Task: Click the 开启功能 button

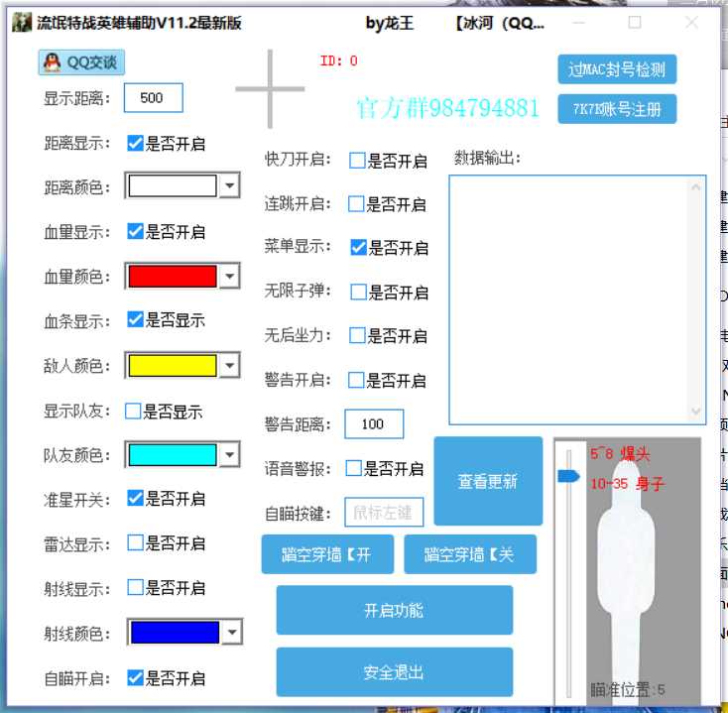Action: (x=394, y=611)
